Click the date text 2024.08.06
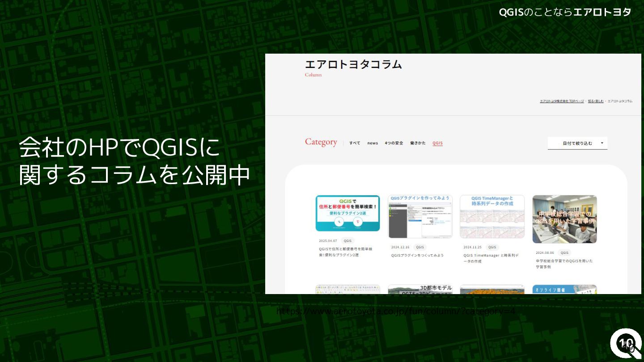644x362 pixels. pyautogui.click(x=545, y=253)
